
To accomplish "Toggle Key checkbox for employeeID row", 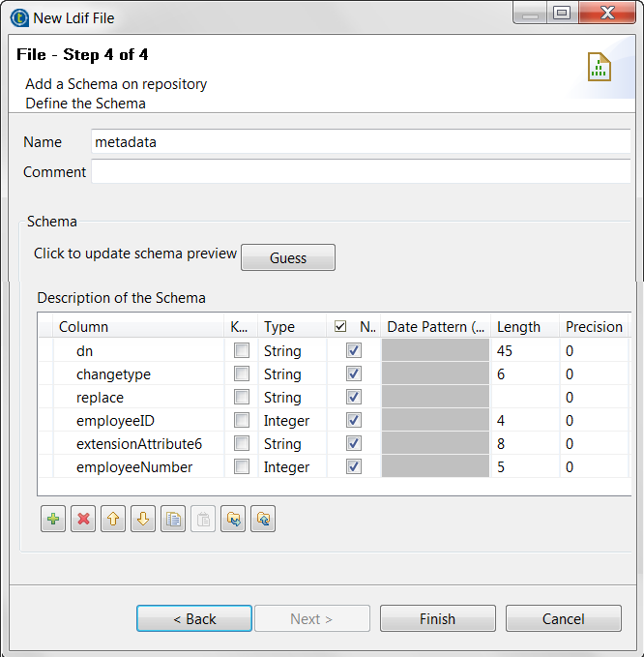I will click(242, 420).
